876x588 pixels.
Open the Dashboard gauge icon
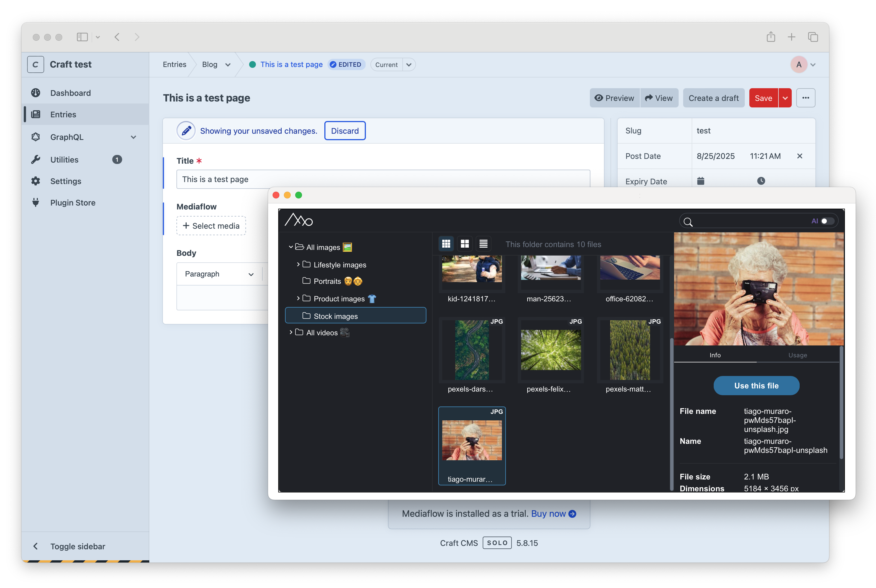[36, 93]
